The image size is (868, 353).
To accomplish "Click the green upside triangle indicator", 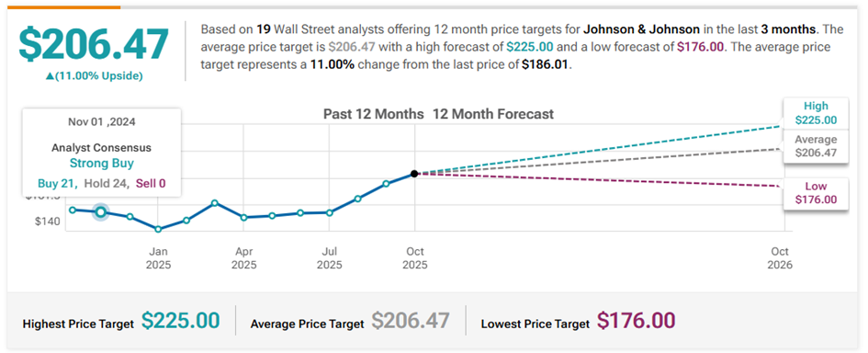I will click(x=50, y=76).
